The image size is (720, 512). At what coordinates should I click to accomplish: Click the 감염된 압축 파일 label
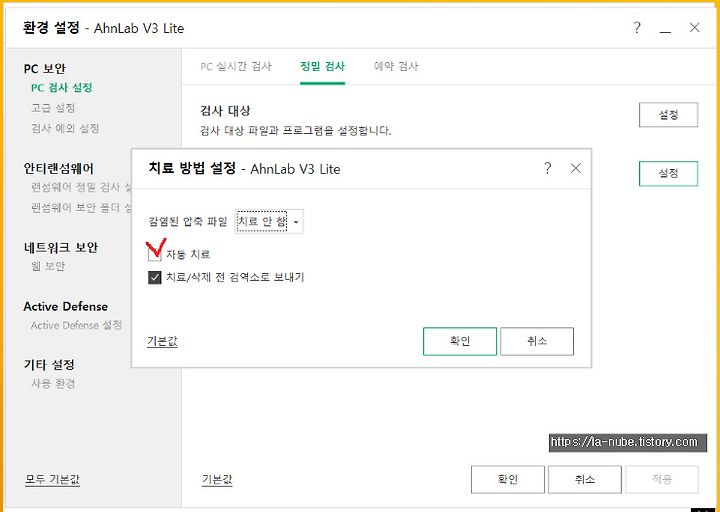point(188,222)
